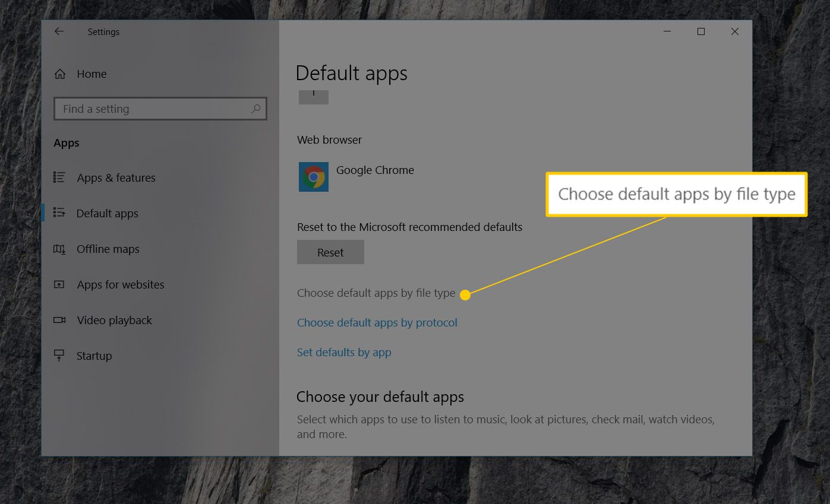Click the Apps & features list icon
This screenshot has width=830, height=504.
click(x=59, y=177)
